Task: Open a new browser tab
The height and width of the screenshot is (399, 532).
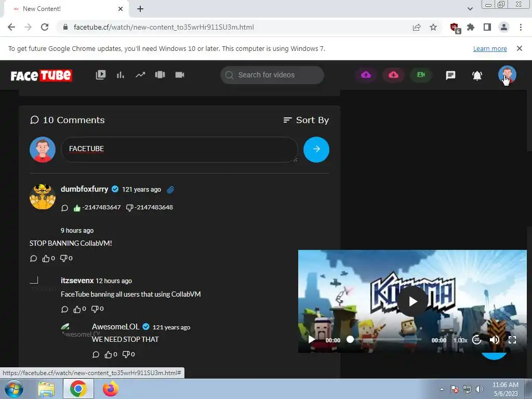Action: pos(140,9)
